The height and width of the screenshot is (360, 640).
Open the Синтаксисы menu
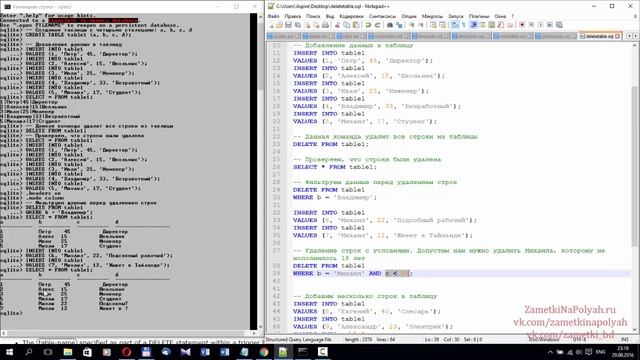(x=382, y=16)
